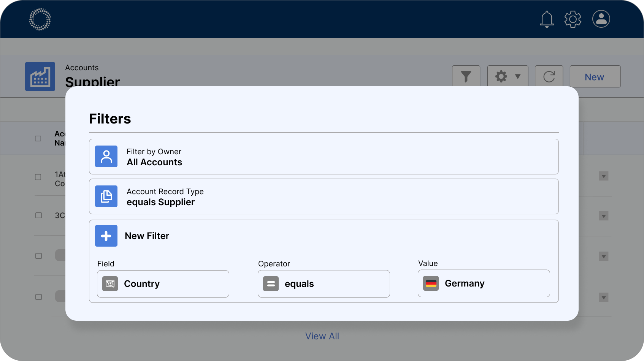Click the blue plus New Filter icon
Viewport: 644px width, 361px height.
tap(106, 236)
